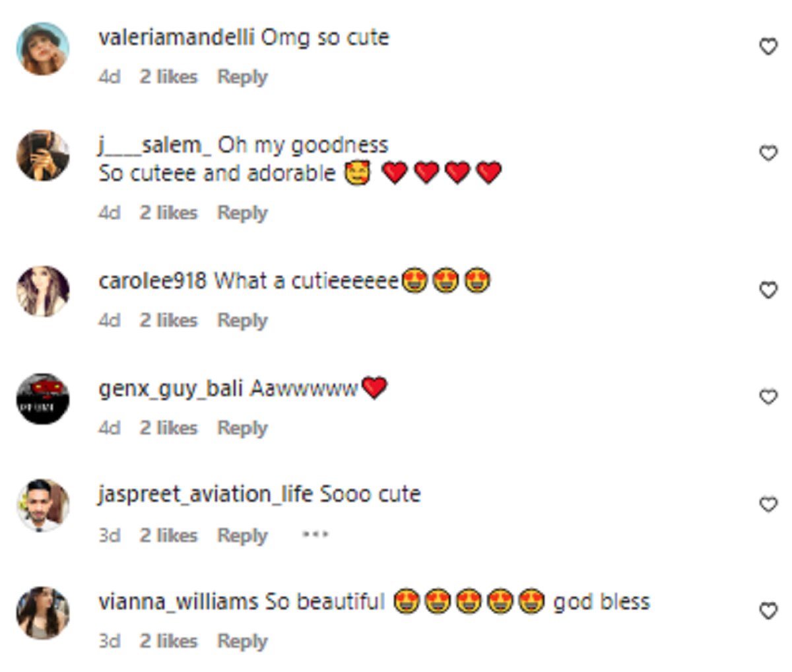View 2 likes on genx_guy_bali's comment
792x672 pixels.
tap(168, 428)
